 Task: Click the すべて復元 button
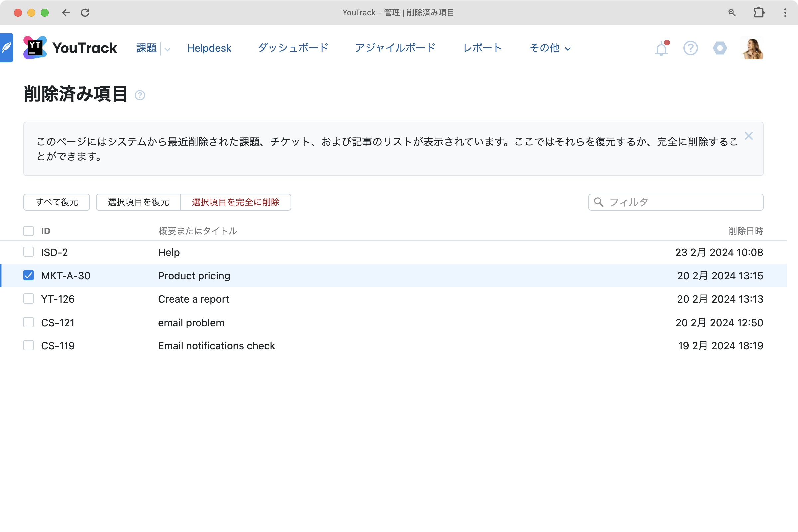tap(57, 202)
